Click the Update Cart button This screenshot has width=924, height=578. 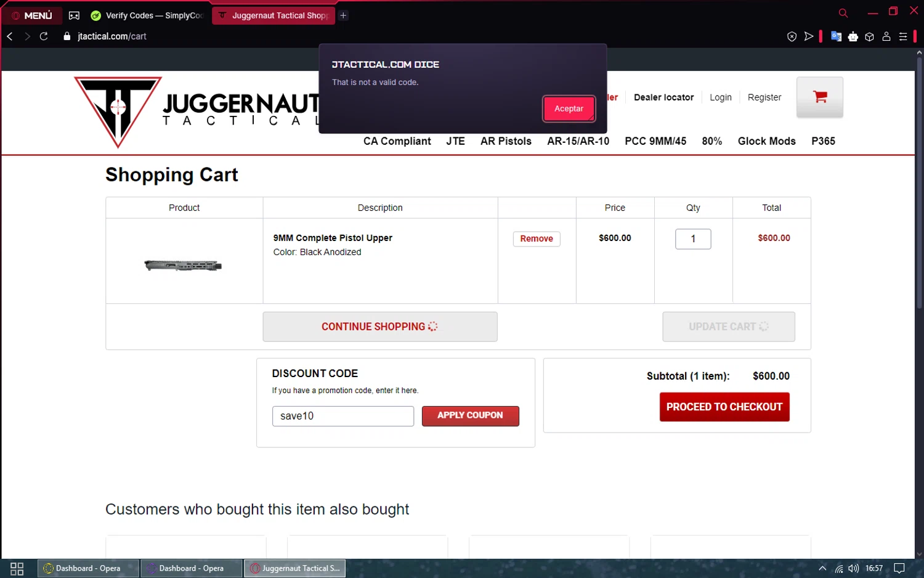(x=729, y=327)
